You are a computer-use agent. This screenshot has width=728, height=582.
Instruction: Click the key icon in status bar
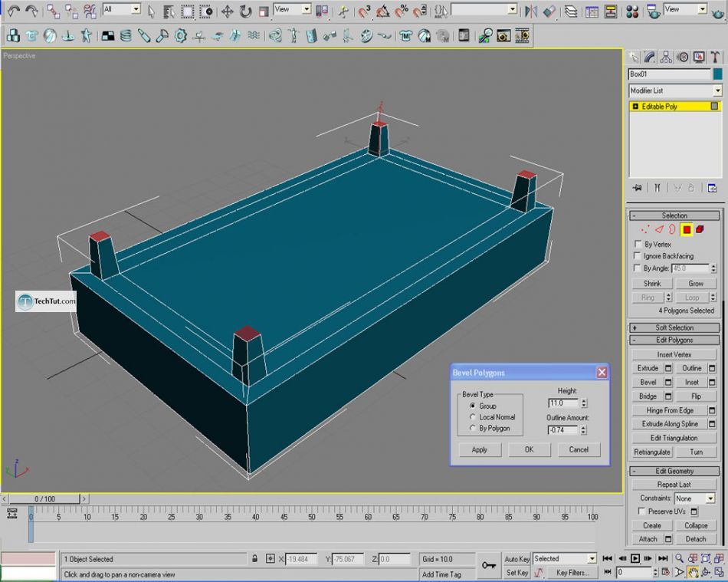click(x=488, y=565)
